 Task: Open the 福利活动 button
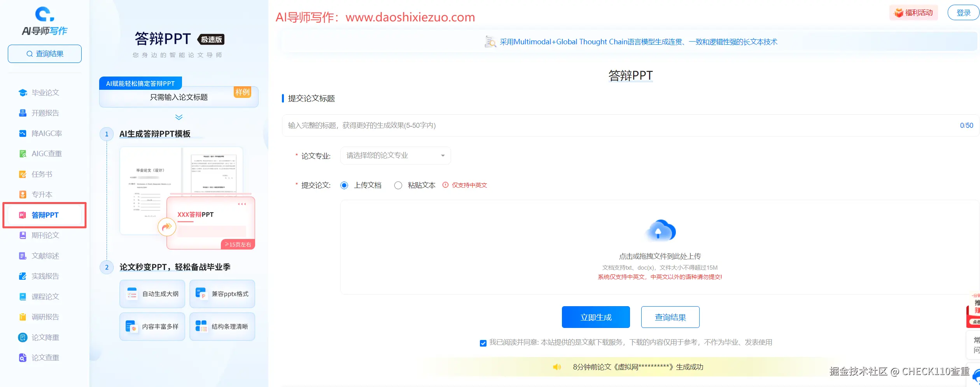tap(913, 12)
